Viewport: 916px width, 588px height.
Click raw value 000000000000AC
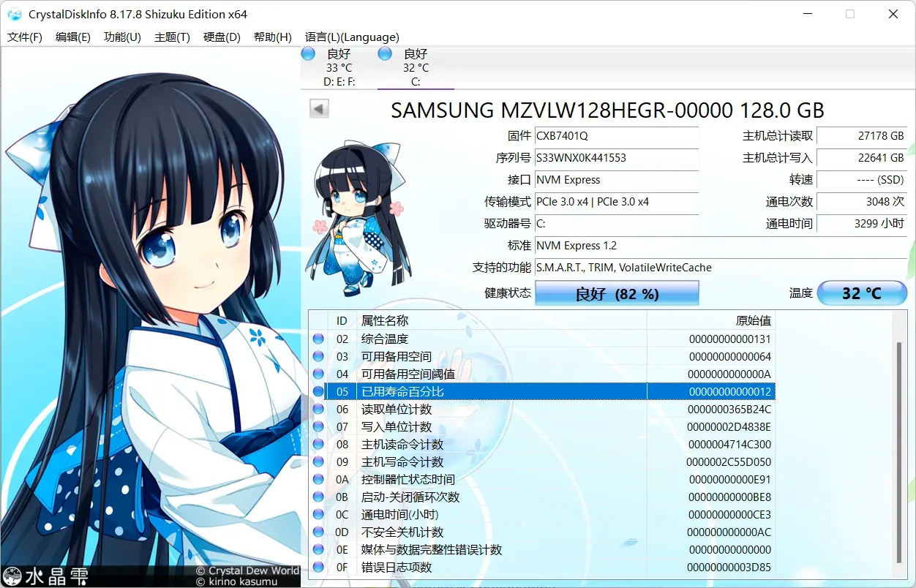click(729, 532)
